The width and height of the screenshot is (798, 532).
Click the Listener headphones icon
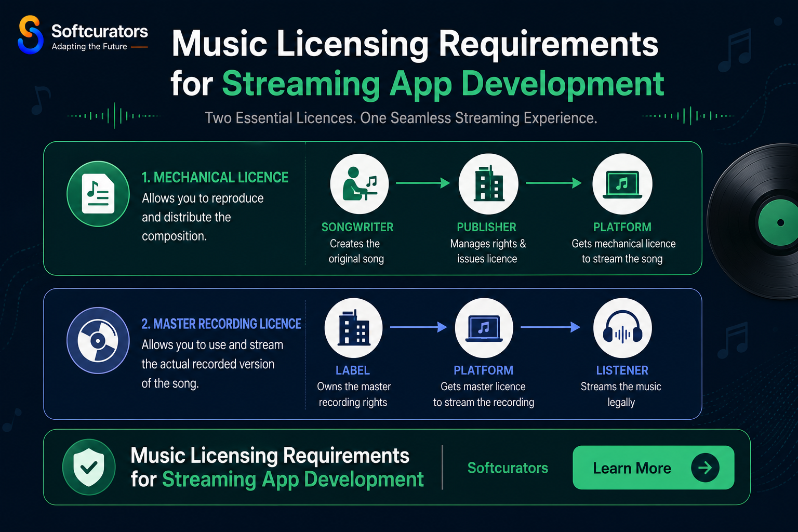point(622,328)
